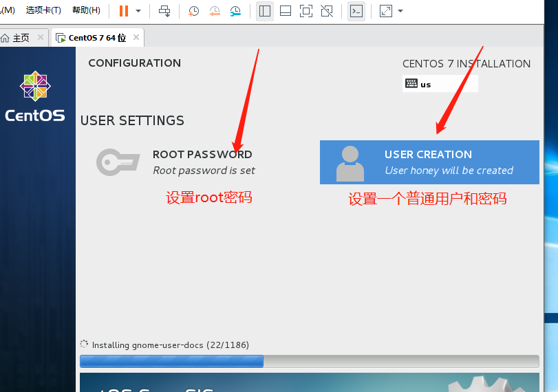This screenshot has height=392, width=558.
Task: Pause the virtual machine
Action: coord(123,11)
